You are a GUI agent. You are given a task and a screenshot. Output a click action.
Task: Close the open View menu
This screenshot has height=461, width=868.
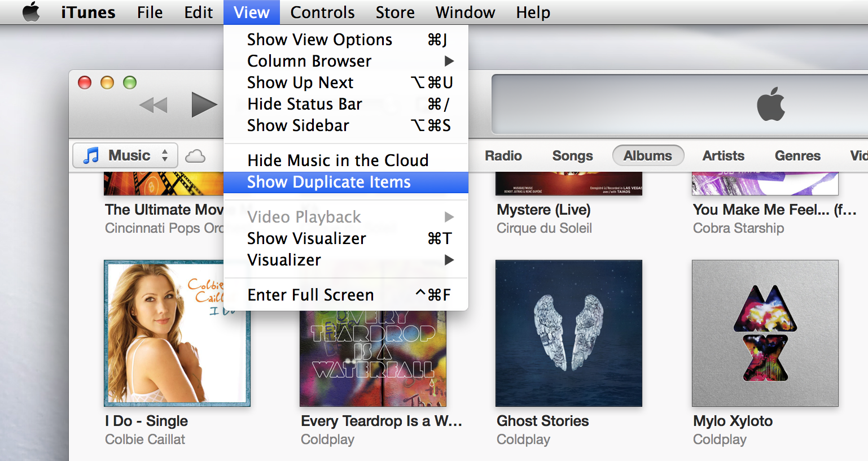point(252,12)
